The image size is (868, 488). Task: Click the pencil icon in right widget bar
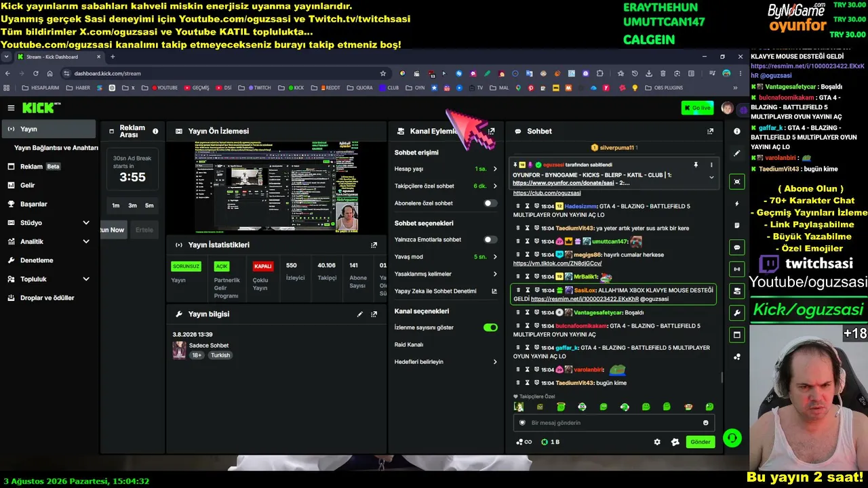[x=737, y=154]
